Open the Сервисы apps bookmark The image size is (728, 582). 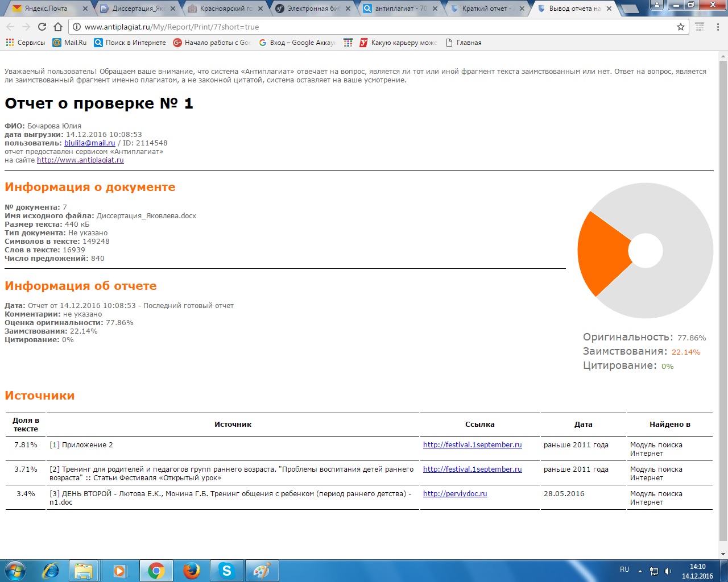tap(25, 43)
